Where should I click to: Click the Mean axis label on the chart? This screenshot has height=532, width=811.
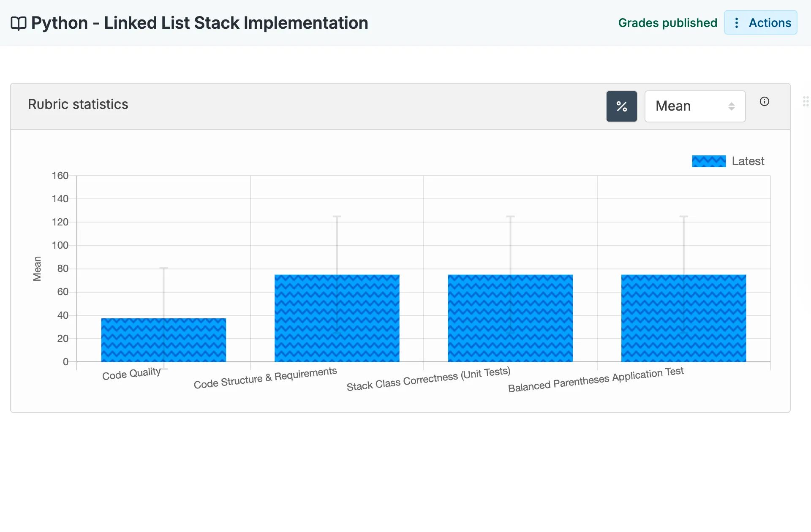37,268
